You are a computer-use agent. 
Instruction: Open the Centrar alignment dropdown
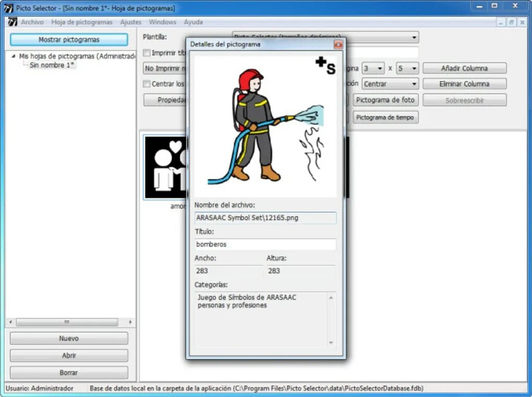tap(390, 84)
